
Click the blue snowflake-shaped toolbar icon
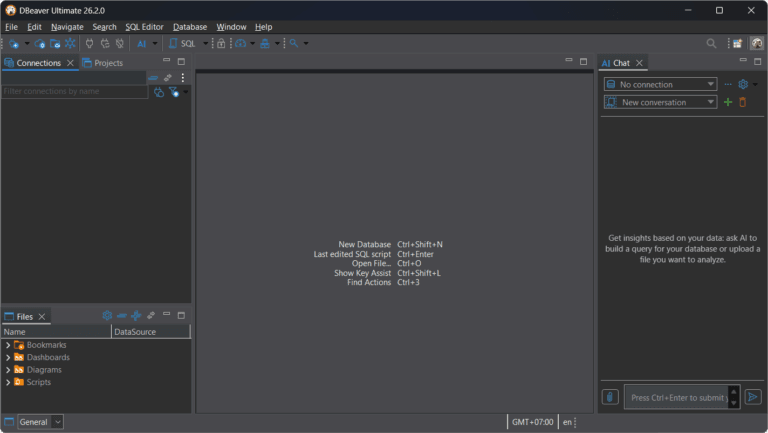[70, 43]
